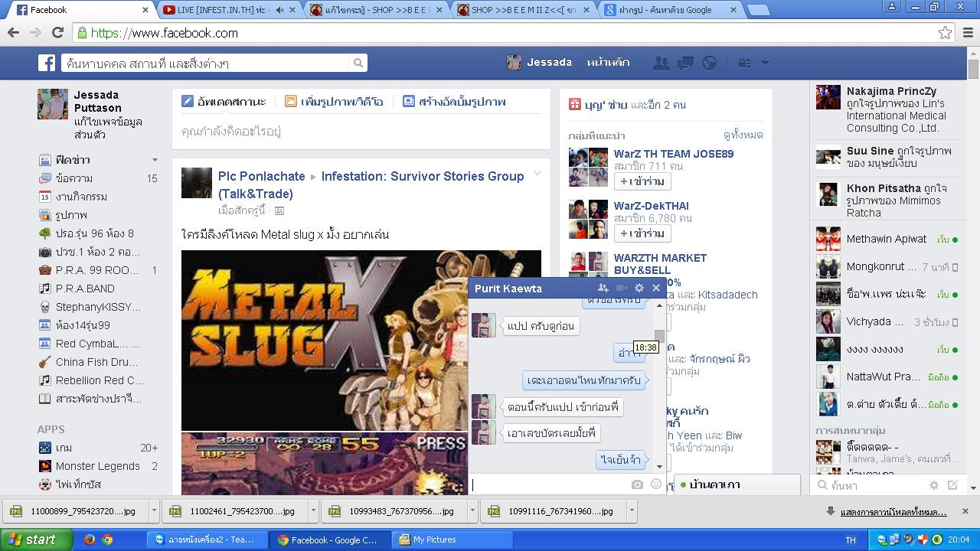Open dropdown for 10991116_767341960 jpg download
Screen dimensions: 980x551
[x=632, y=510]
